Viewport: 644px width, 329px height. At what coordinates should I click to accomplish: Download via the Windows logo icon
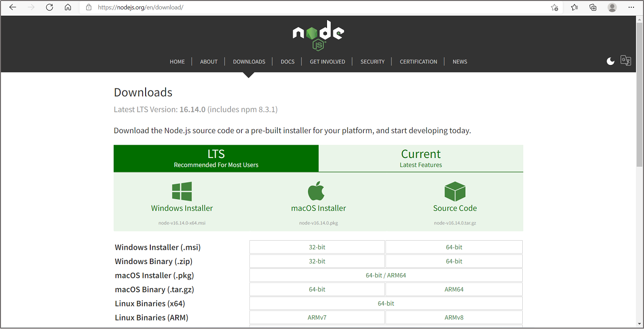point(182,191)
